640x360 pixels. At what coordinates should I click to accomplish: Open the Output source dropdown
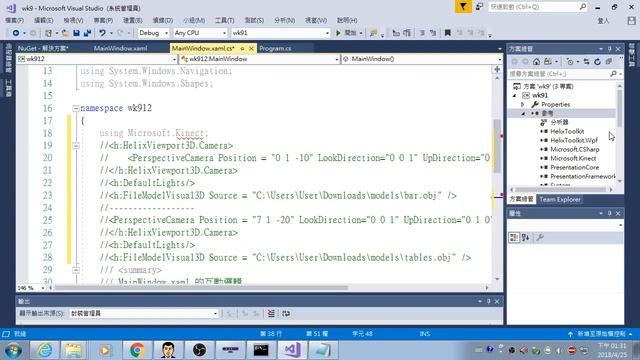[x=144, y=313]
